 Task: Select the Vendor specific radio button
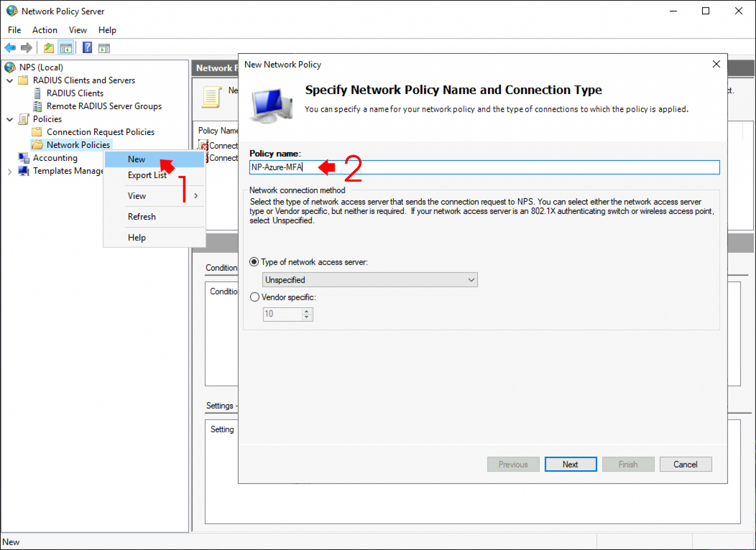click(x=254, y=297)
